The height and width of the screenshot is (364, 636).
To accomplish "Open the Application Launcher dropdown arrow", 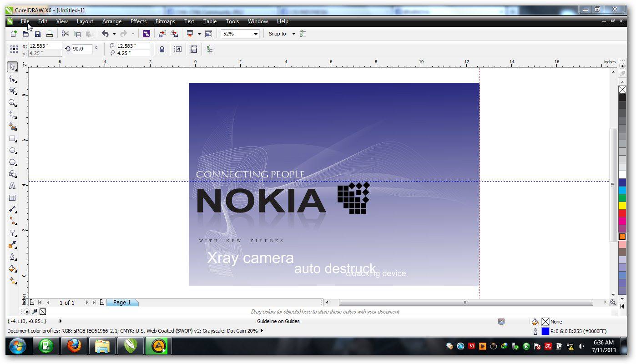I will point(199,34).
